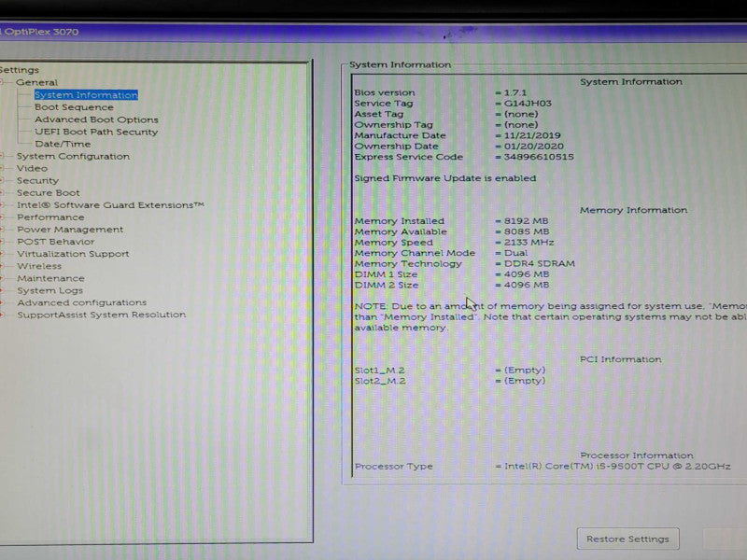This screenshot has width=747, height=560.
Task: Open SupportAssist System Resolution category
Action: click(102, 315)
